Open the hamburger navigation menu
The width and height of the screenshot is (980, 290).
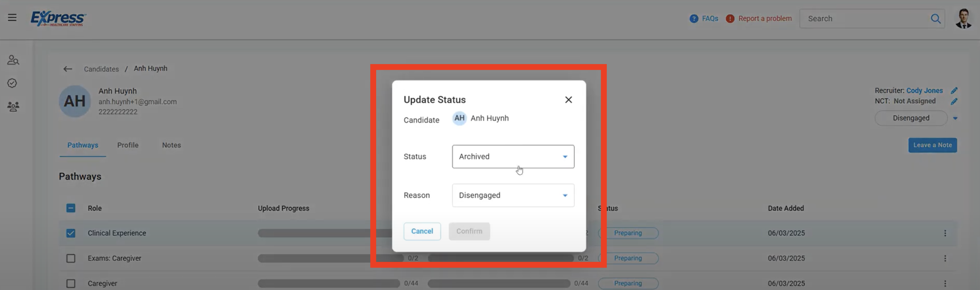pyautogui.click(x=12, y=17)
